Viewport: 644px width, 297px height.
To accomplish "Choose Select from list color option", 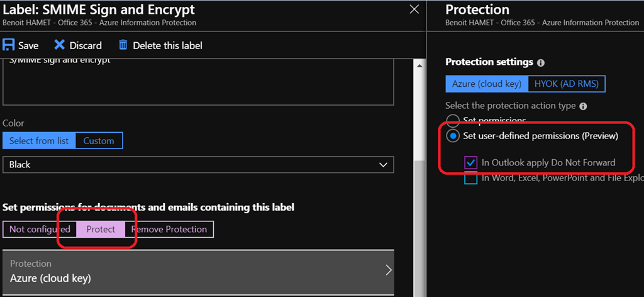I will pos(39,141).
